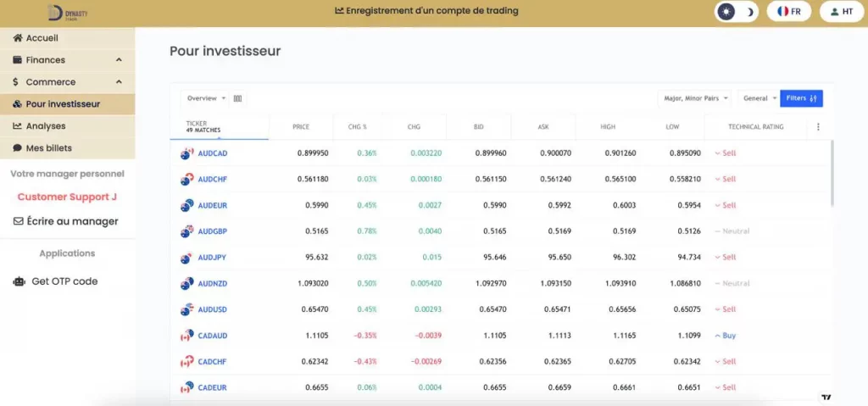Click the TradingView logo icon at bottom right
Image resolution: width=868 pixels, height=406 pixels.
point(826,398)
